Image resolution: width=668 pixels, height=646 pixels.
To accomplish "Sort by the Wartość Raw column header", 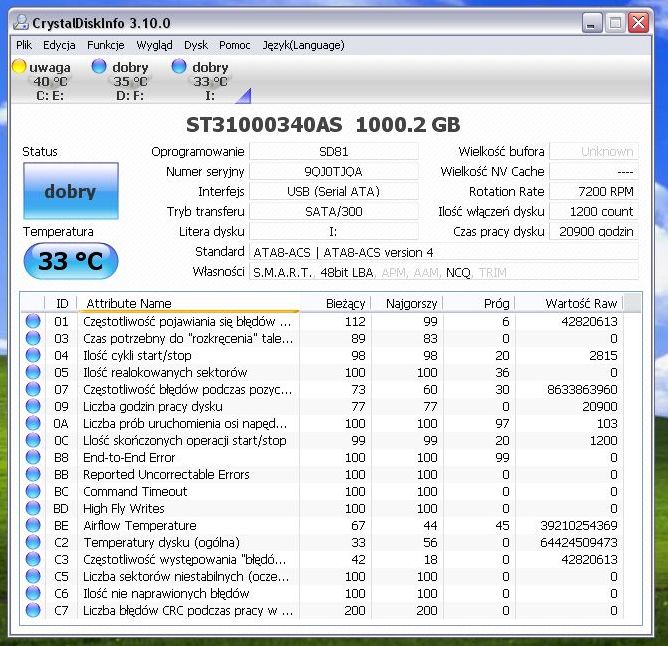I will [x=570, y=303].
